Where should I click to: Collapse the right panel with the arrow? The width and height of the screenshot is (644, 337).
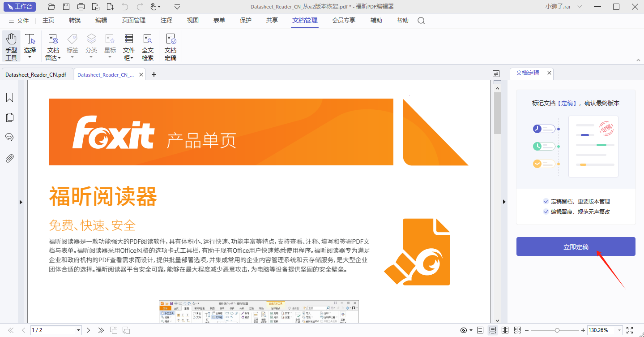504,202
